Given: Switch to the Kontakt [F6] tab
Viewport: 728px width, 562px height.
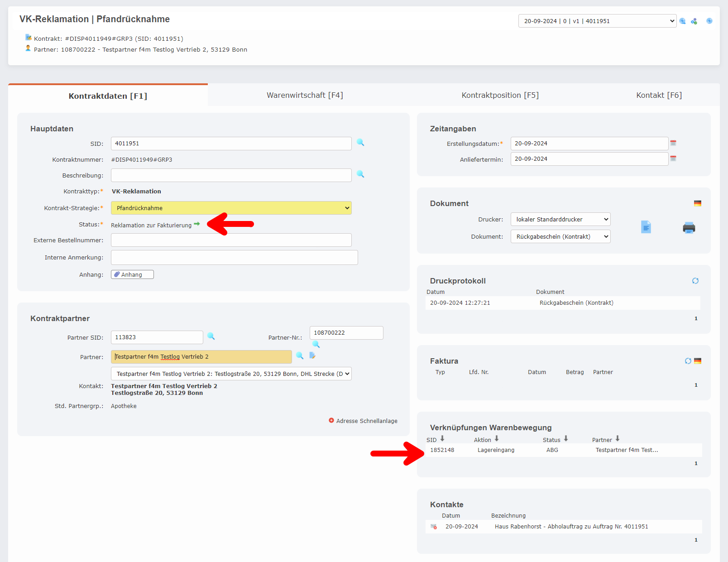Looking at the screenshot, I should coord(659,95).
